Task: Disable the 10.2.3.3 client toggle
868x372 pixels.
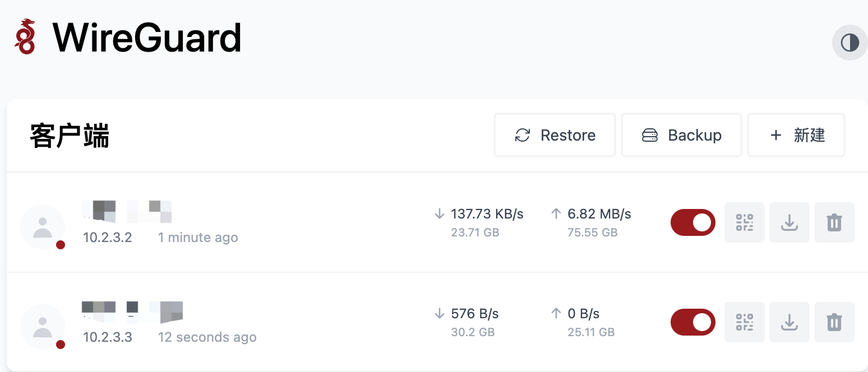Action: 693,322
